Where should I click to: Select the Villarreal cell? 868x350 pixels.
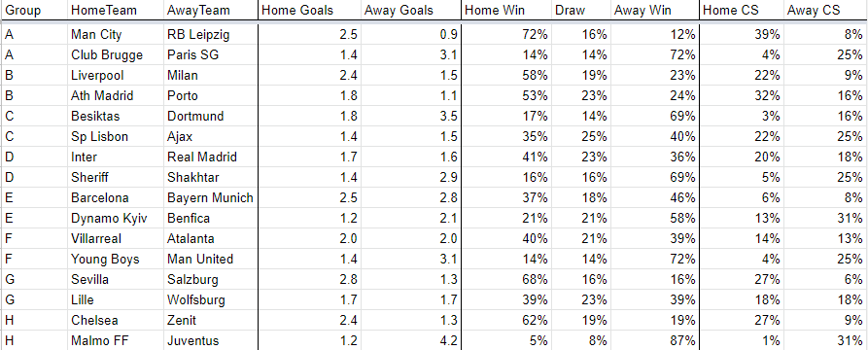[116, 238]
